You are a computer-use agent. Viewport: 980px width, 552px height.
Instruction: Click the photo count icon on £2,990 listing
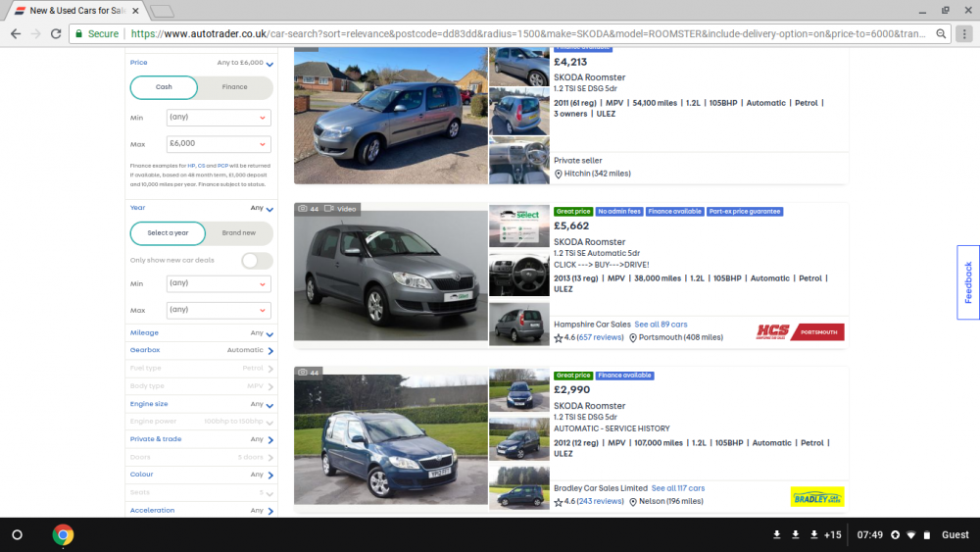tap(303, 373)
